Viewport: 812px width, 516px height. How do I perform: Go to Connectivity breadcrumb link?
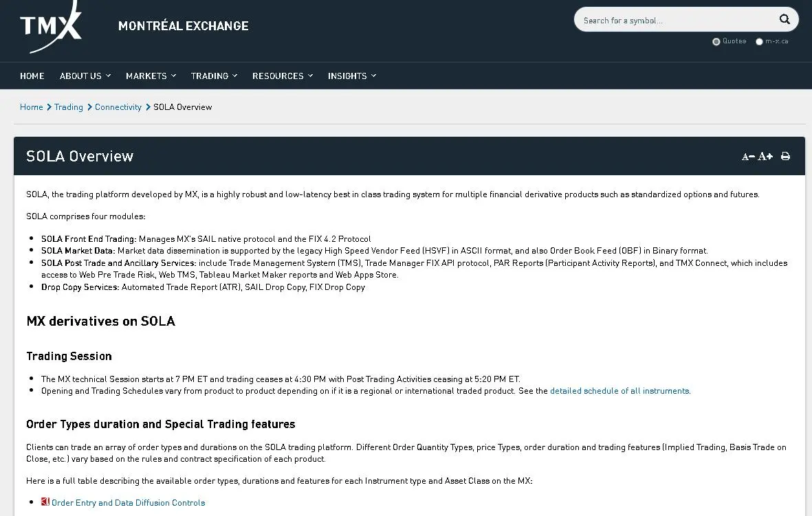(118, 107)
